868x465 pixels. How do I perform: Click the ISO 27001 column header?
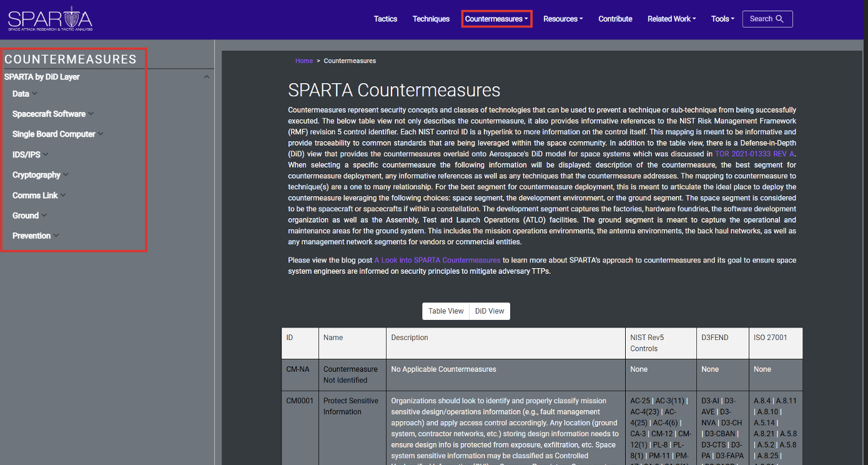tap(776, 342)
